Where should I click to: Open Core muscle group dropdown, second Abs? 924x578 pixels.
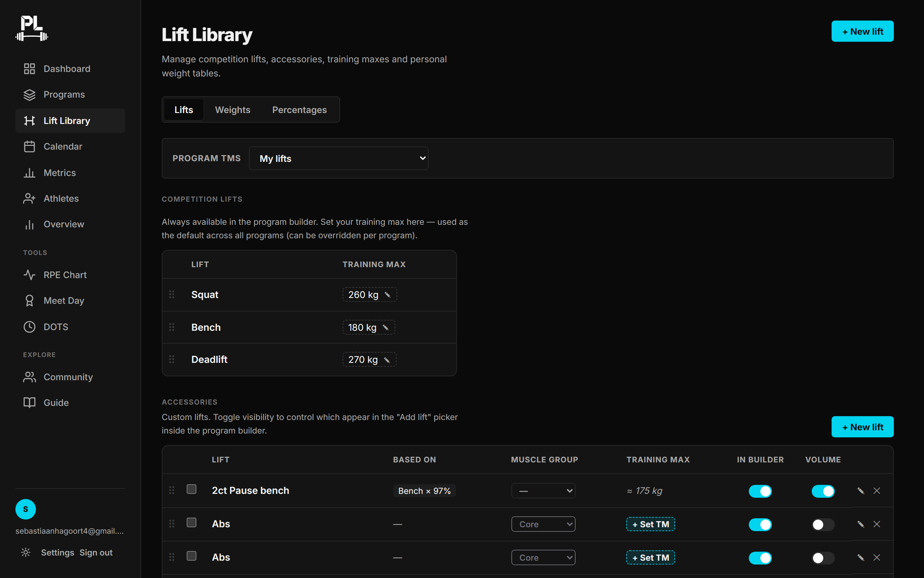pos(543,558)
